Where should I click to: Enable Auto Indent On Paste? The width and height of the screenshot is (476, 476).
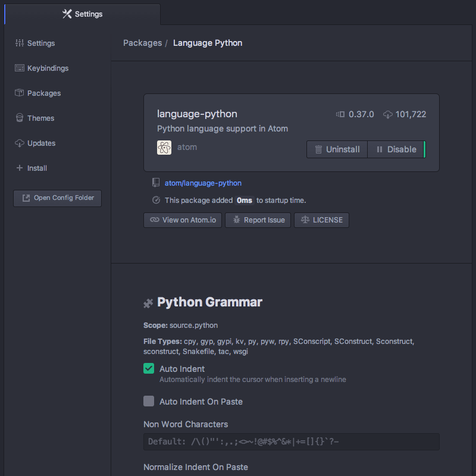coord(148,401)
